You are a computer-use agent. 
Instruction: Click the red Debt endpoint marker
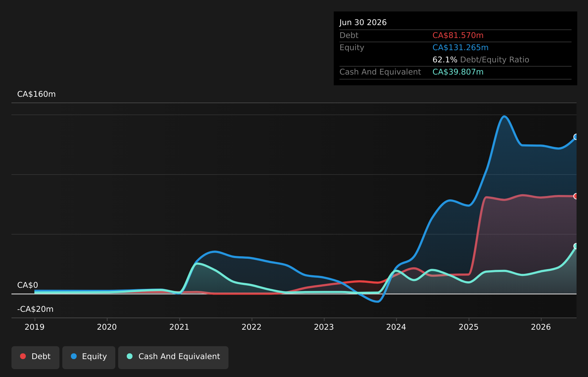coord(576,196)
